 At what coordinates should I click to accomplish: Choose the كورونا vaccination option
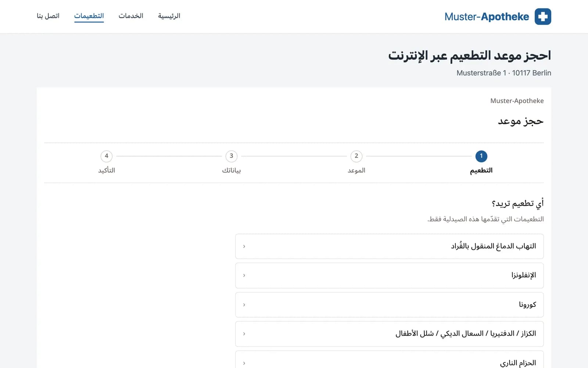[390, 305]
